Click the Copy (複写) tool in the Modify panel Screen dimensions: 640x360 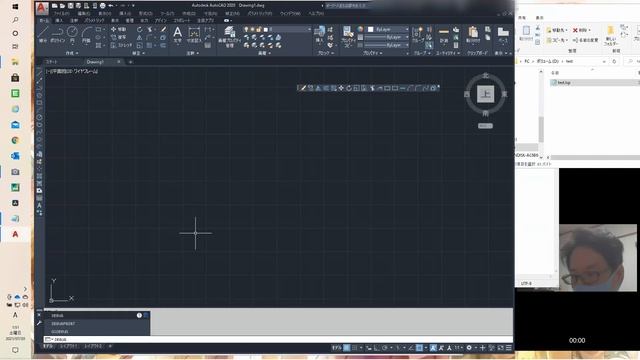point(118,37)
